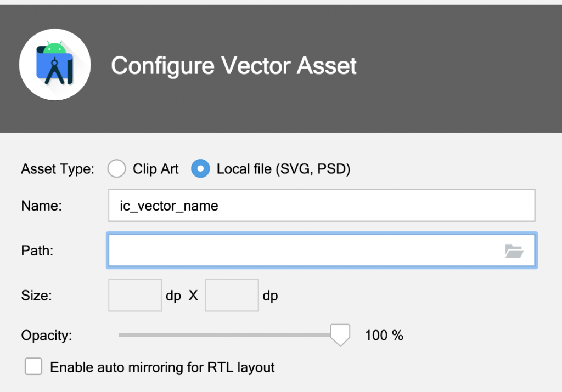This screenshot has height=392, width=562.
Task: Click the 'Local file (SVG, PSD)' label text
Action: [x=283, y=169]
